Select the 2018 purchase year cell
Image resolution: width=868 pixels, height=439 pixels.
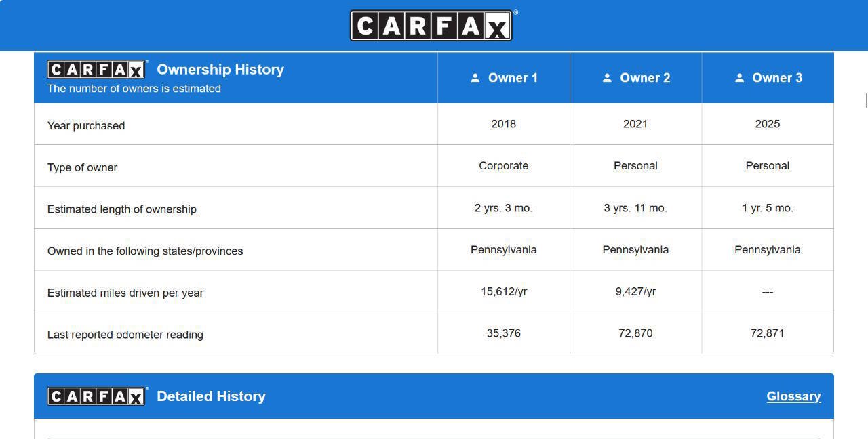pyautogui.click(x=504, y=124)
